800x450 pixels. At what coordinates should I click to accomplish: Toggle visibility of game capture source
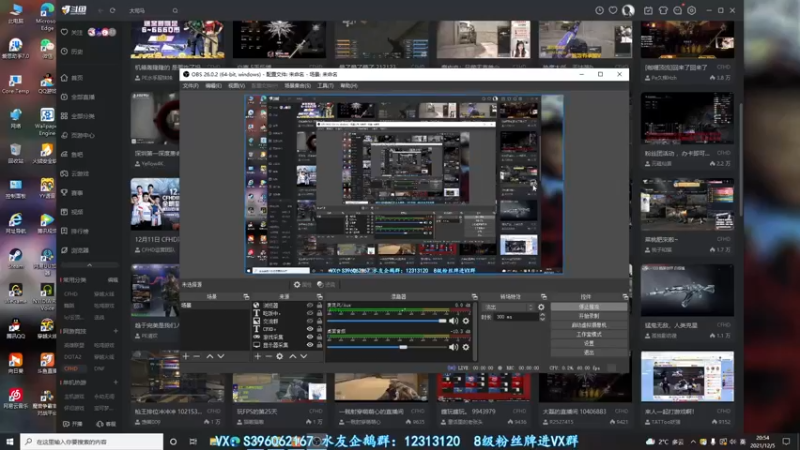click(x=310, y=337)
